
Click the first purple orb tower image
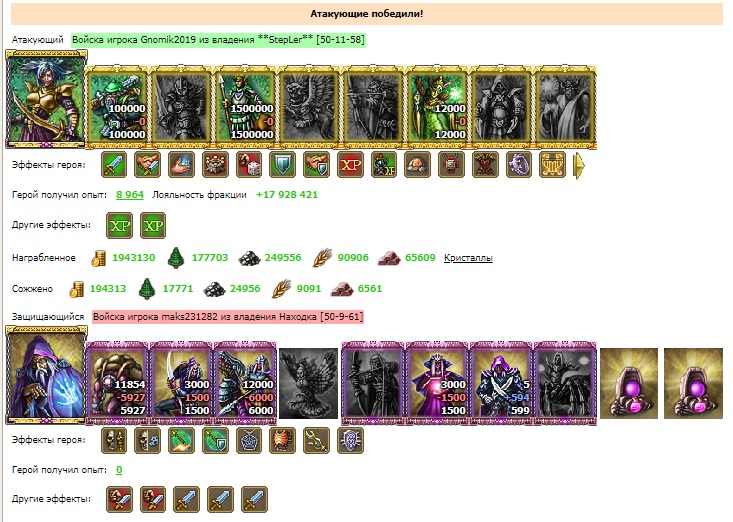click(x=629, y=383)
